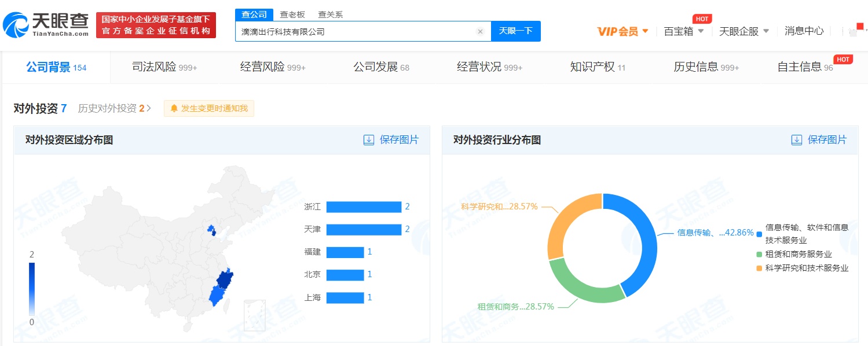Open the 自主信息 tab

point(805,67)
